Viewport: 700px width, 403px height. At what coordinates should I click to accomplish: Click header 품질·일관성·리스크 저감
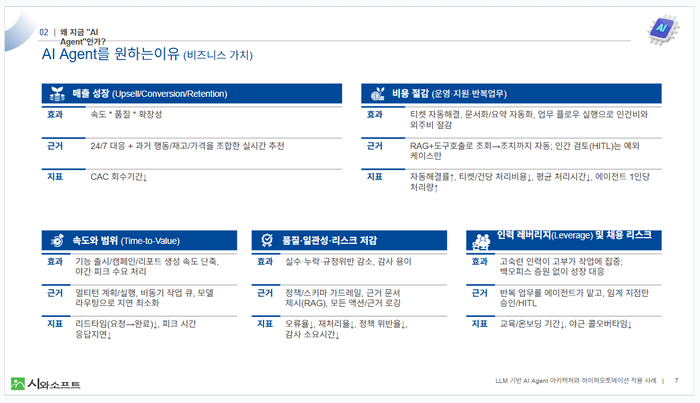[329, 241]
